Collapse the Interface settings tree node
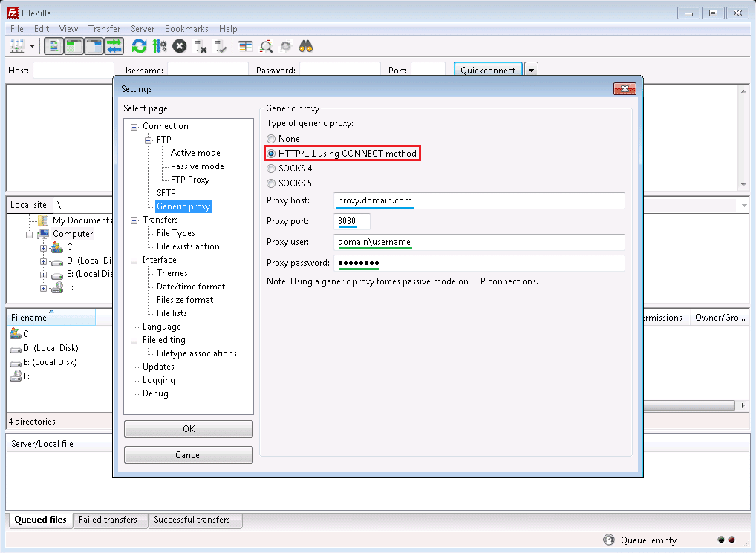 134,261
